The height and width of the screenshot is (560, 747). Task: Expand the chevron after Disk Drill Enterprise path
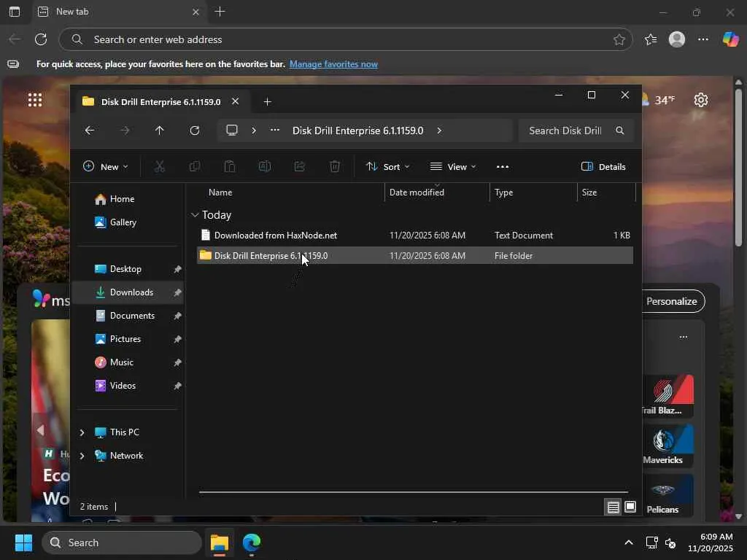click(439, 131)
